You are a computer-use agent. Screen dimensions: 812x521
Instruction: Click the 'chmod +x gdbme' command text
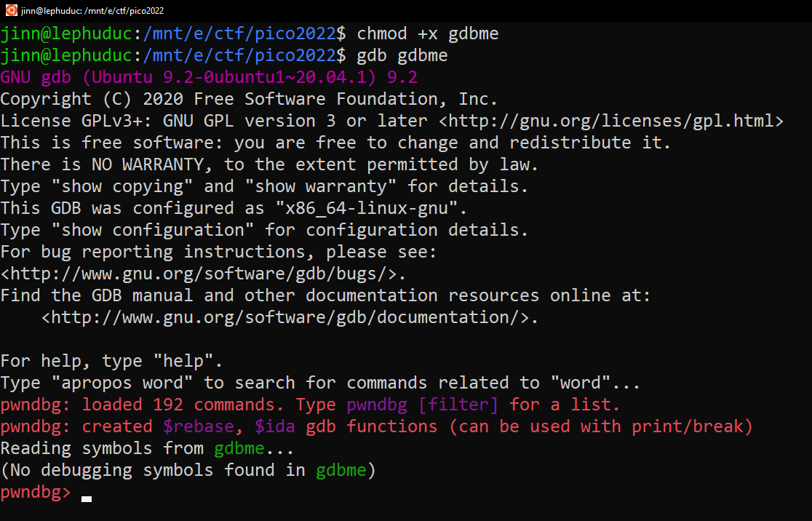428,34
